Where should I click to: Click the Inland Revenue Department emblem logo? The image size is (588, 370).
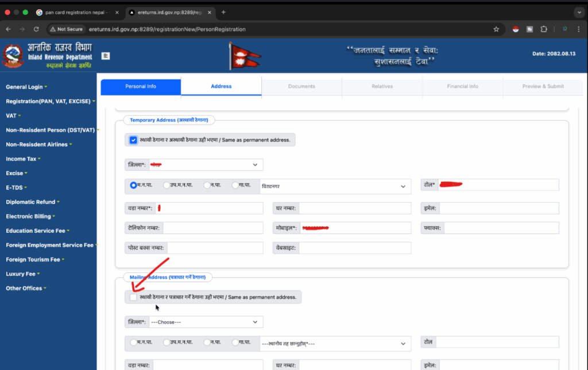pos(13,56)
